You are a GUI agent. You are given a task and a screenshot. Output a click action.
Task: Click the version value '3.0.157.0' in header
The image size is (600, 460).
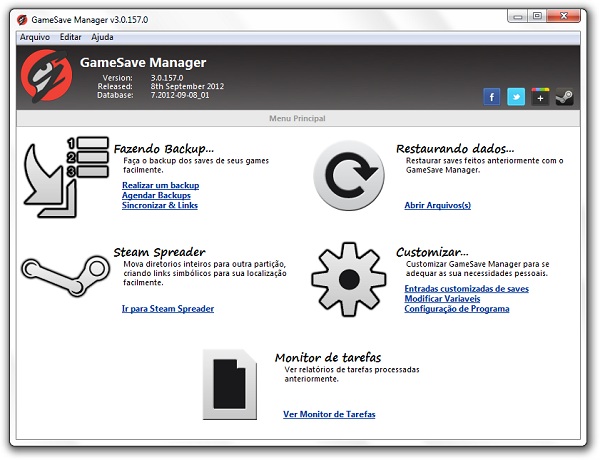click(167, 78)
